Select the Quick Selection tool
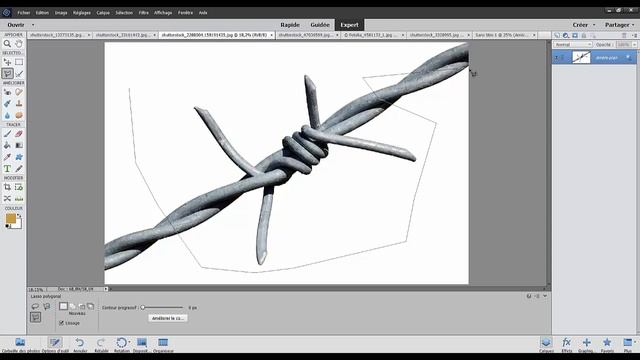This screenshot has height=360, width=640. click(19, 73)
